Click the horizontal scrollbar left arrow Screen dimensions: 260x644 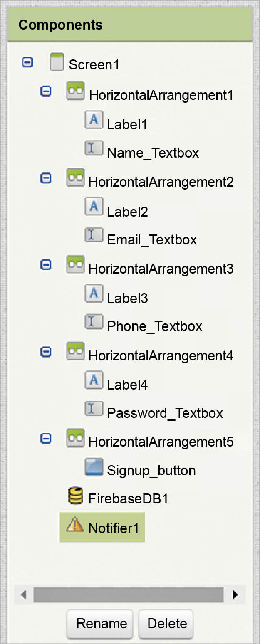coord(24,595)
